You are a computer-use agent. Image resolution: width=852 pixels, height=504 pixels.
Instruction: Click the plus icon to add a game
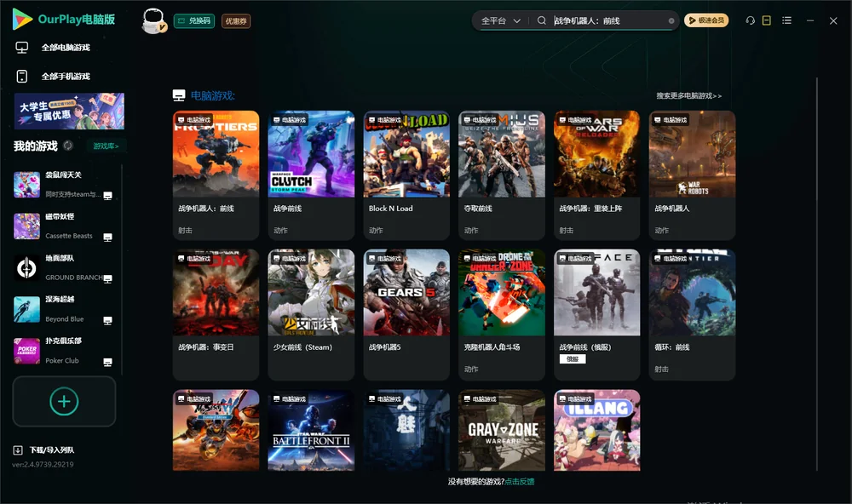[x=64, y=402]
